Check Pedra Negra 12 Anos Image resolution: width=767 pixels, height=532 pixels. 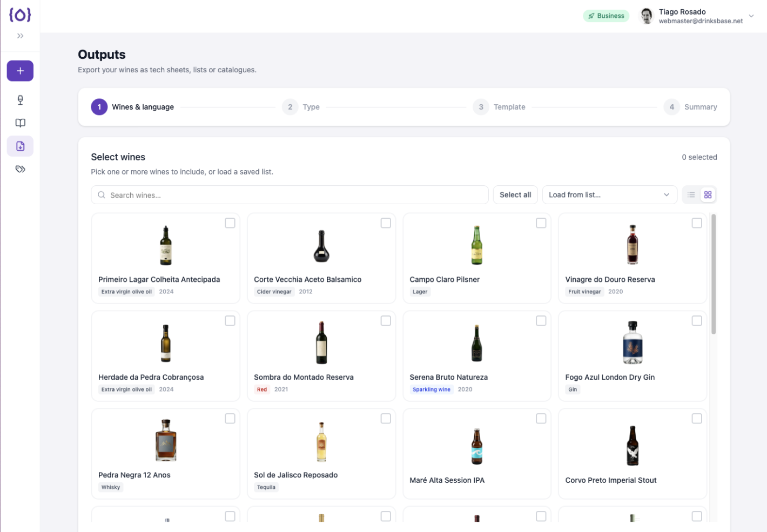[x=230, y=419]
